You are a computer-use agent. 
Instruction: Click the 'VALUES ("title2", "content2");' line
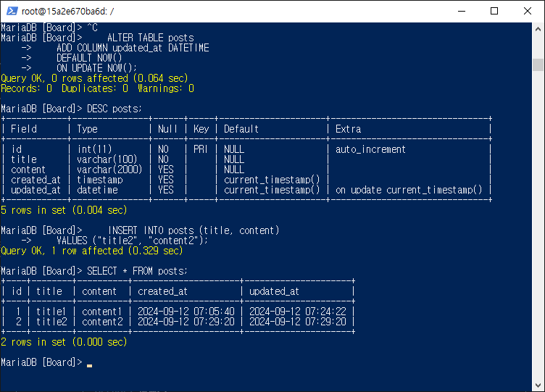pos(133,241)
